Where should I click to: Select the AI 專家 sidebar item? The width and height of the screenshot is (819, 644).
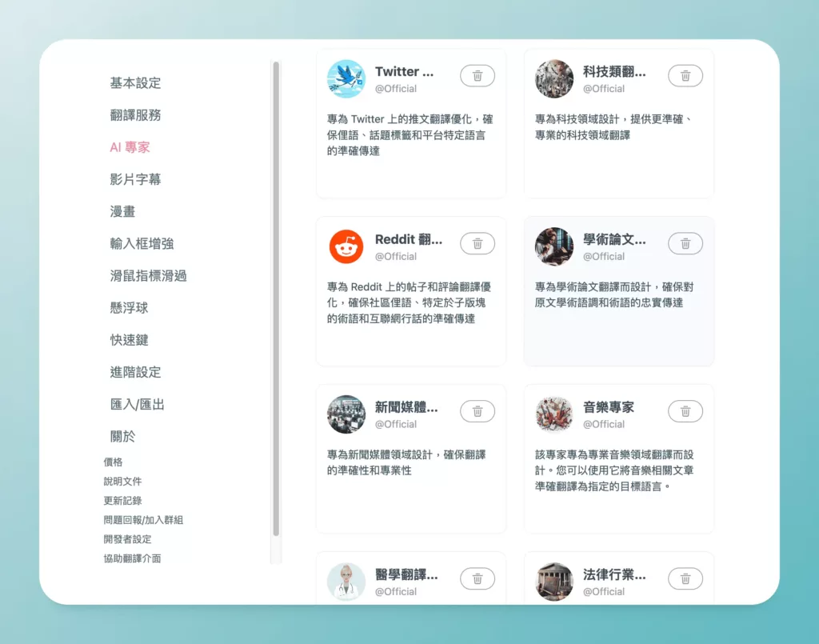[x=130, y=147]
